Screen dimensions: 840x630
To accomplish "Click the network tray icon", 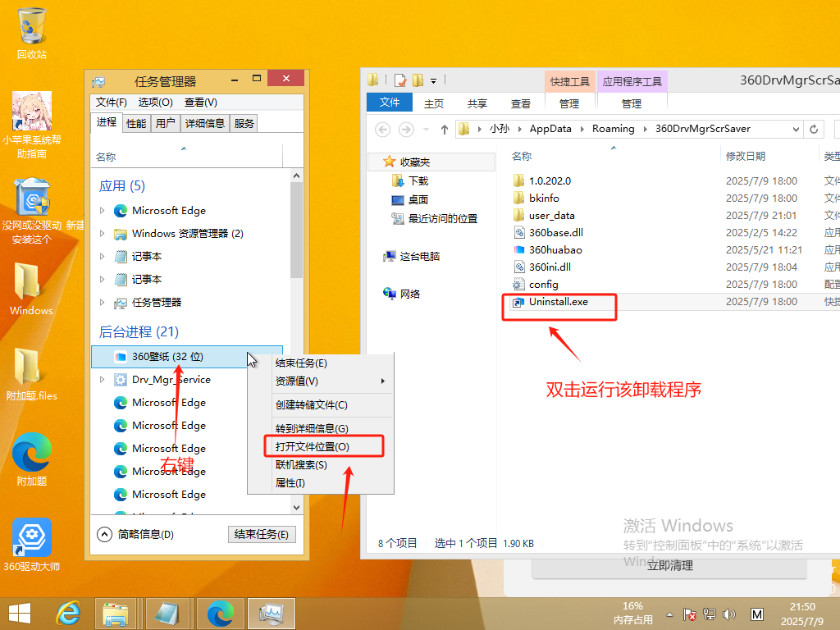I will coord(710,614).
